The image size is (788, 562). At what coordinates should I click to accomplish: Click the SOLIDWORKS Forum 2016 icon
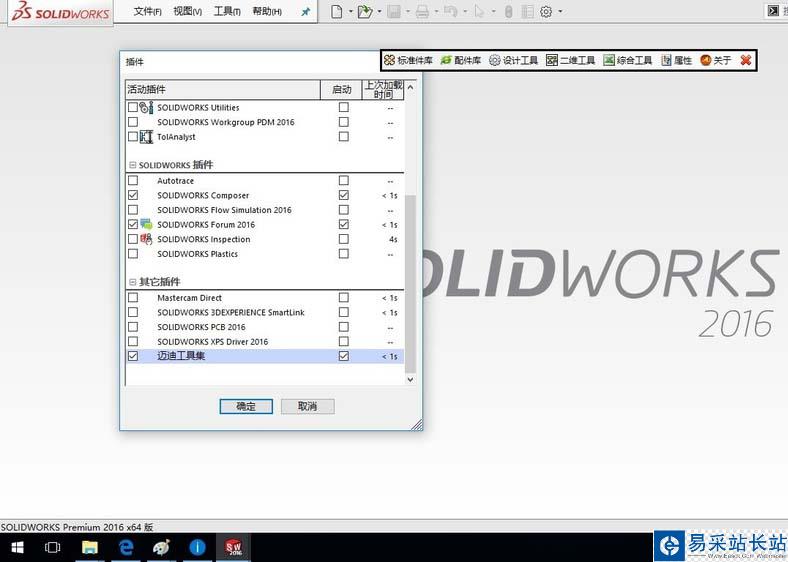point(146,224)
